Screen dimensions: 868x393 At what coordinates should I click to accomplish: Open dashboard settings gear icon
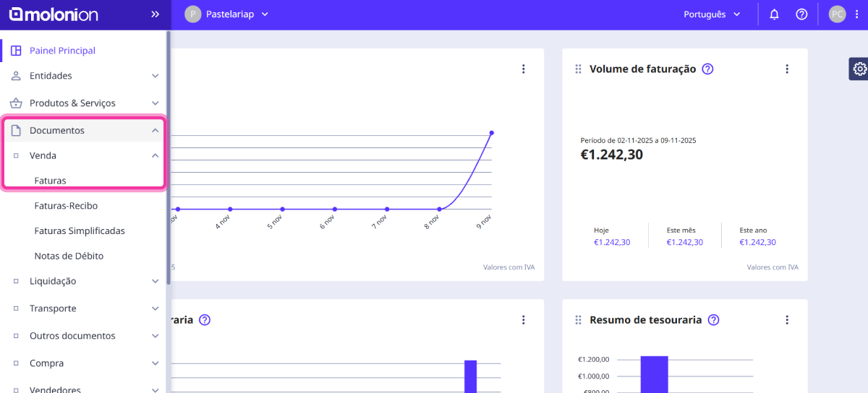click(x=859, y=69)
